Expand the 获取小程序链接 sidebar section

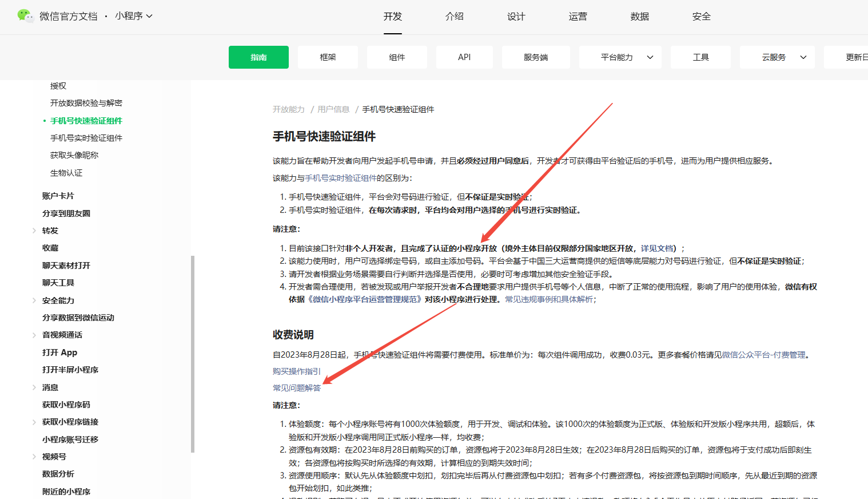click(34, 422)
